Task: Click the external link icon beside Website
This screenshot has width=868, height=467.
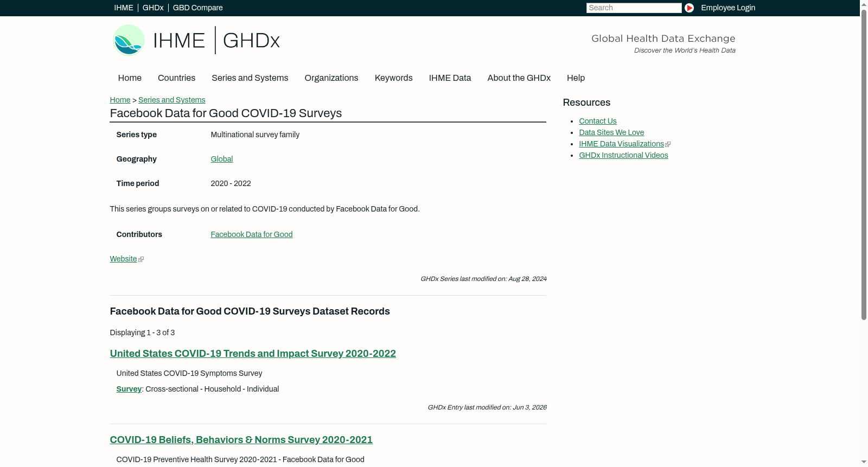Action: (x=141, y=259)
